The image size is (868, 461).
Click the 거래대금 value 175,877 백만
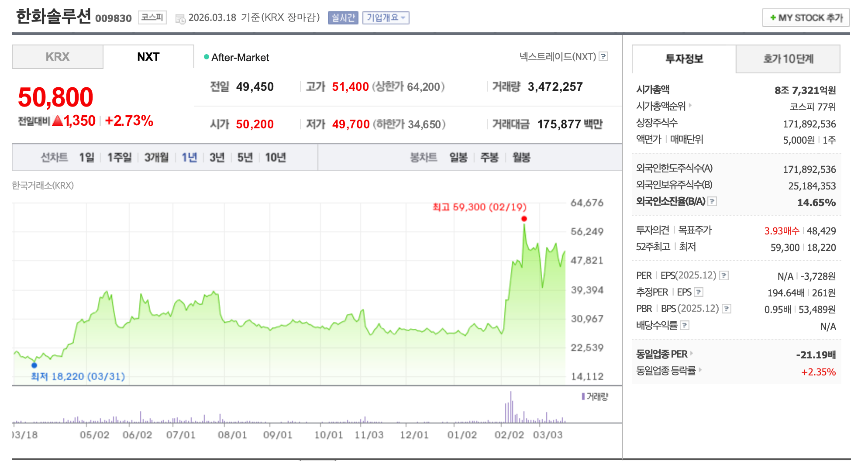tap(570, 124)
